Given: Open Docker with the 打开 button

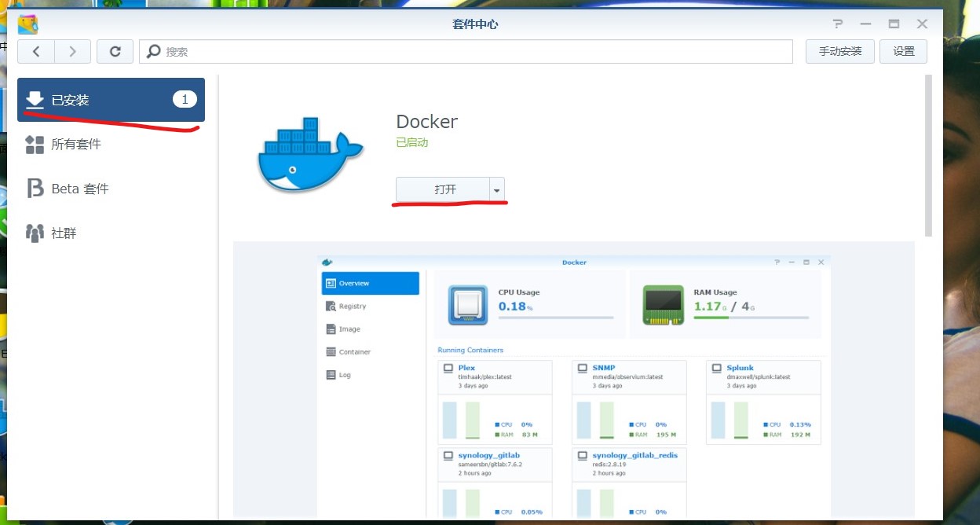Looking at the screenshot, I should tap(442, 189).
